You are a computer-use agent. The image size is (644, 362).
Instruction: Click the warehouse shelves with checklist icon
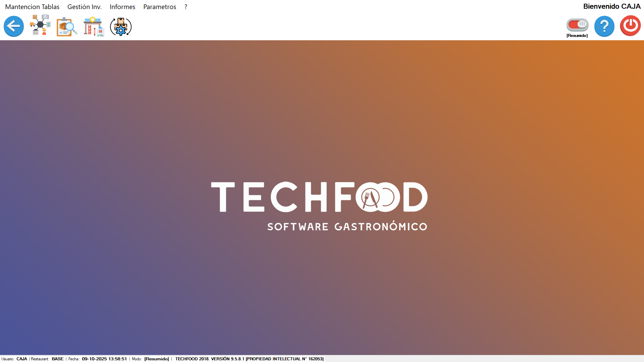[x=94, y=27]
